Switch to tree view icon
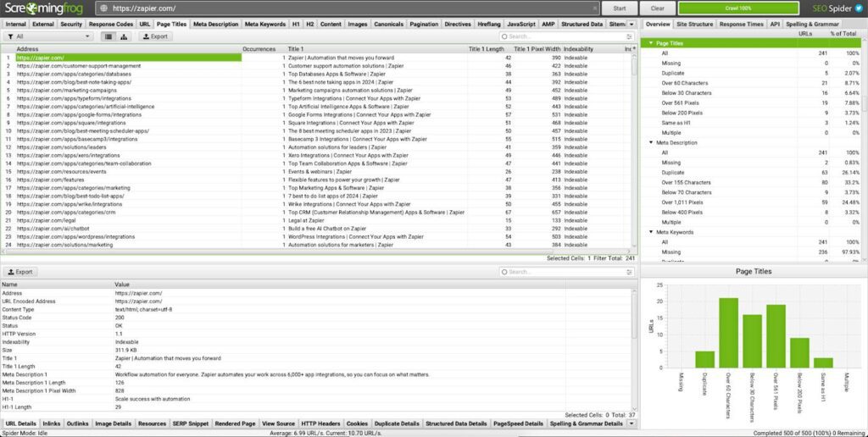Viewport: 868px width, 437px height. click(x=124, y=36)
